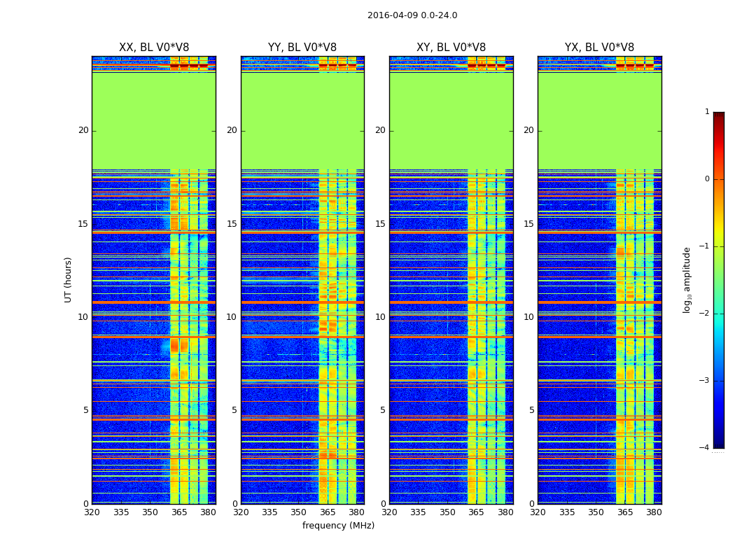Select the YX, BL V0*V8 panel title
This screenshot has height=560, width=735.
599,48
